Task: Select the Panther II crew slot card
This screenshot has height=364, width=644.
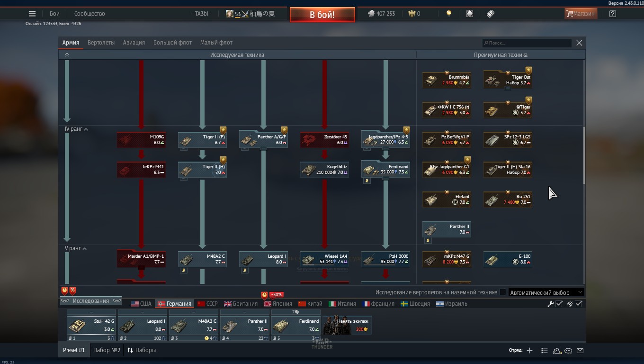Action: [x=245, y=325]
